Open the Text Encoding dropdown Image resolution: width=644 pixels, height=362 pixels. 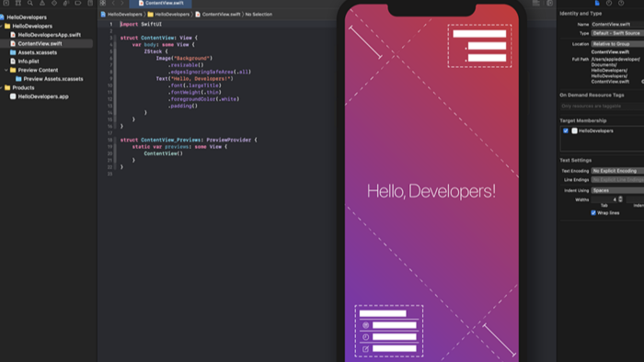[617, 171]
